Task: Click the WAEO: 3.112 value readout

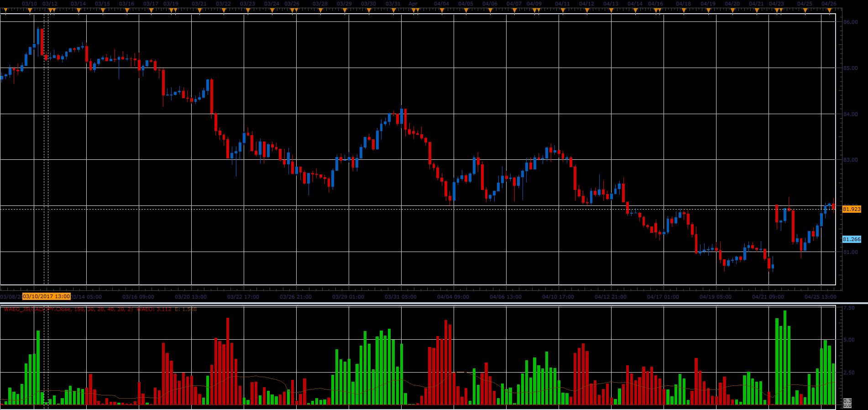Action: pyautogui.click(x=154, y=309)
